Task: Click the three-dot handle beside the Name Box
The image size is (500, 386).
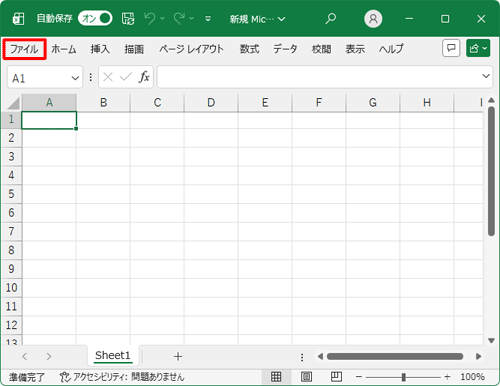Action: [91, 78]
